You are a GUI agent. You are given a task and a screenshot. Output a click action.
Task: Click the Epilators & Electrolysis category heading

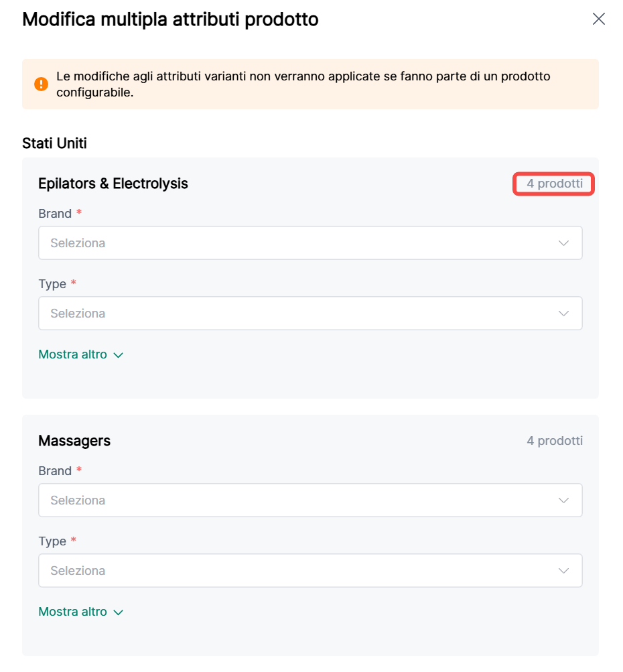113,184
